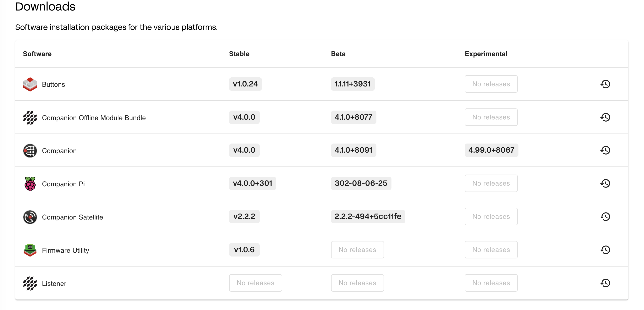Click the Stable column header
The image size is (644, 310).
tap(239, 54)
